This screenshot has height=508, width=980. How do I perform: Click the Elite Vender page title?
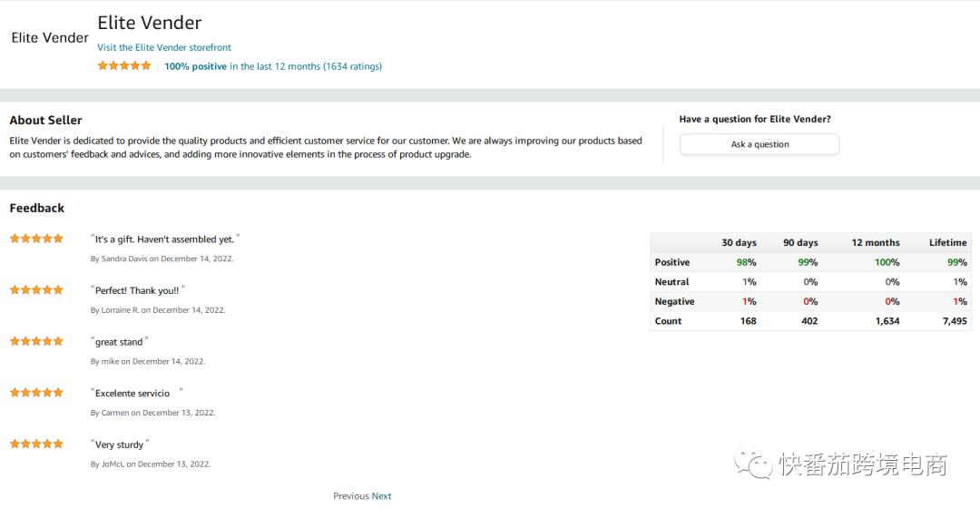pos(150,23)
